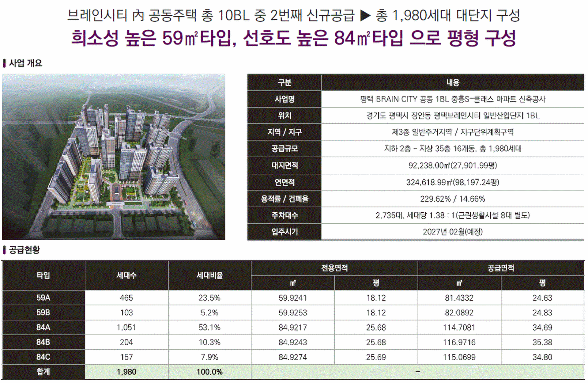Click the exclusive area '59.9253' cell
Image resolution: width=588 pixels, height=383 pixels.
coord(293,313)
